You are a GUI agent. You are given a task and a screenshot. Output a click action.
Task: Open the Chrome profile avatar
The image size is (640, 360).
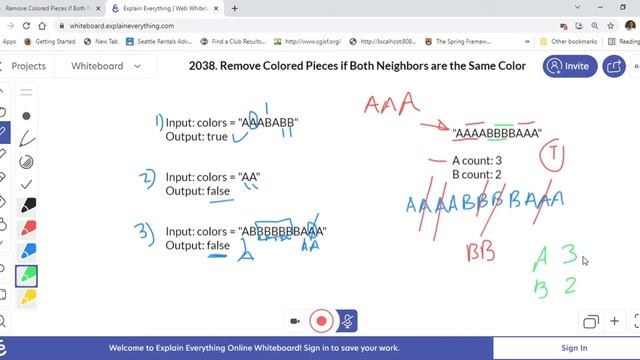630,26
